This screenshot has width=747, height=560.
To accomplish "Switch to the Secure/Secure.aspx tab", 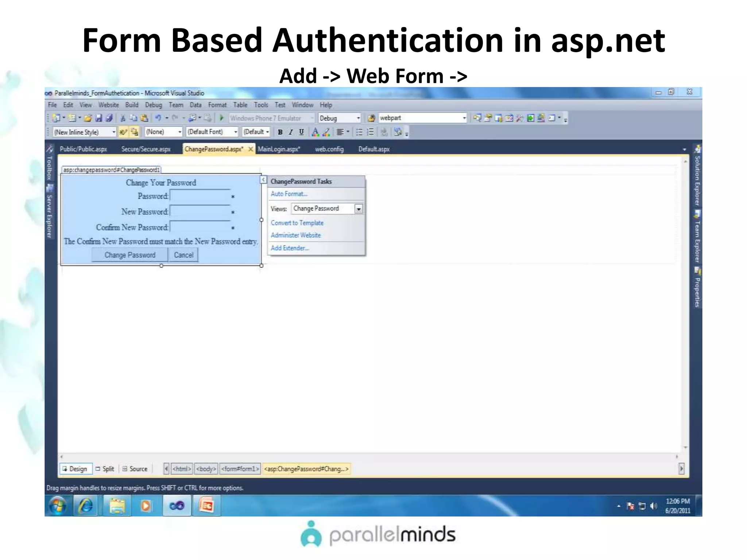I will coord(146,149).
